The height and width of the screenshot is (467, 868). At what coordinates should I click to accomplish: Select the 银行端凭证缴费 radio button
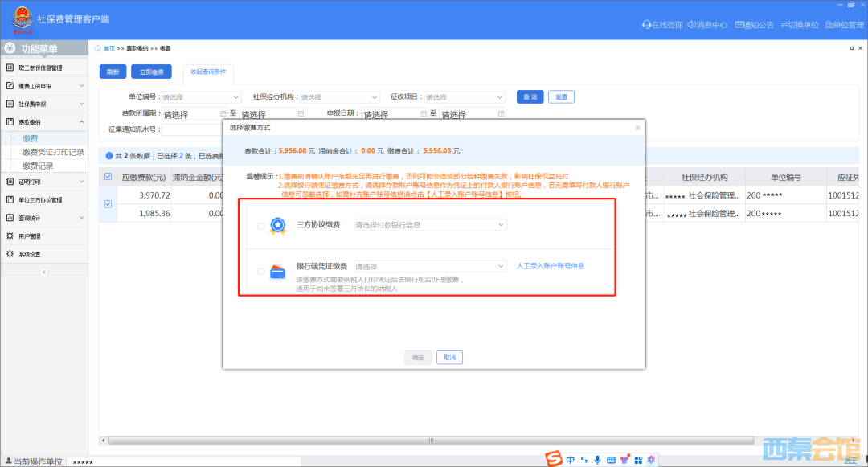(260, 272)
